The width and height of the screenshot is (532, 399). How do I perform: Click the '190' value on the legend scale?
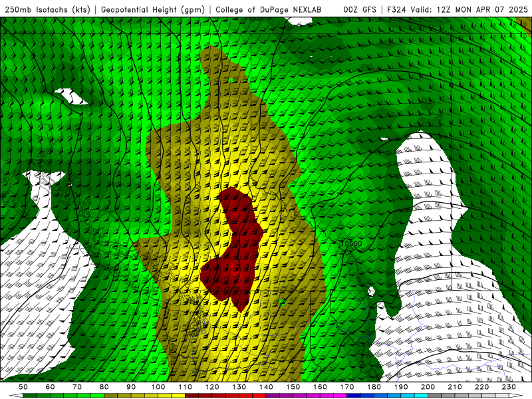pos(401,387)
